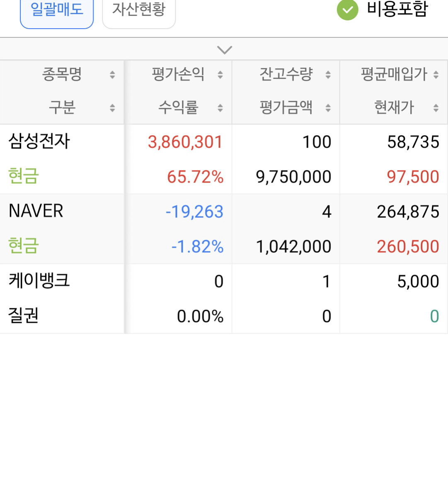Tap NAVER loss value -19,263
The image size is (448, 485).
coord(194,212)
